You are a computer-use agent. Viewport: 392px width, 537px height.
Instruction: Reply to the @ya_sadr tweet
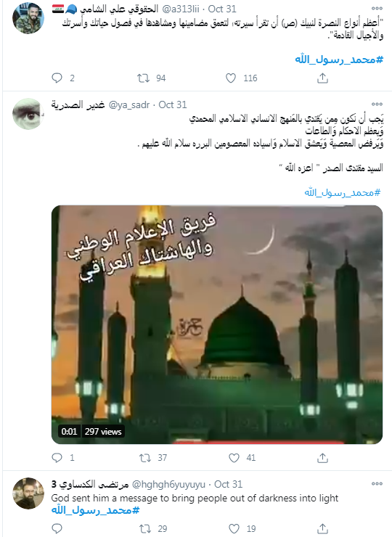[x=57, y=458]
